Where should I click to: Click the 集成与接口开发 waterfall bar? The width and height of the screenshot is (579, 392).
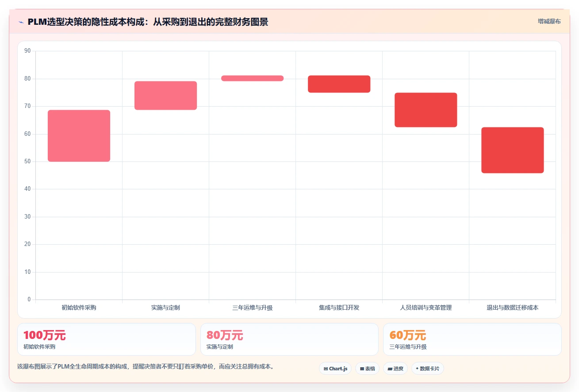coord(339,84)
